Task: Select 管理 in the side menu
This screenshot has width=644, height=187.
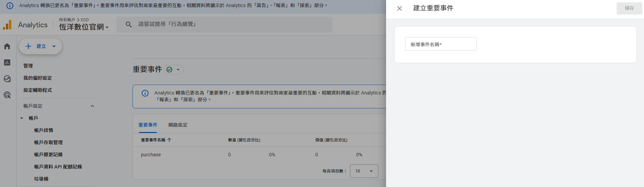Action: (x=28, y=66)
